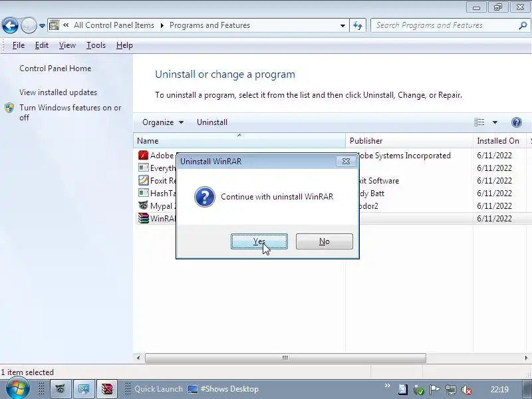Sort by Installed On column header
The width and height of the screenshot is (532, 399).
coord(500,141)
